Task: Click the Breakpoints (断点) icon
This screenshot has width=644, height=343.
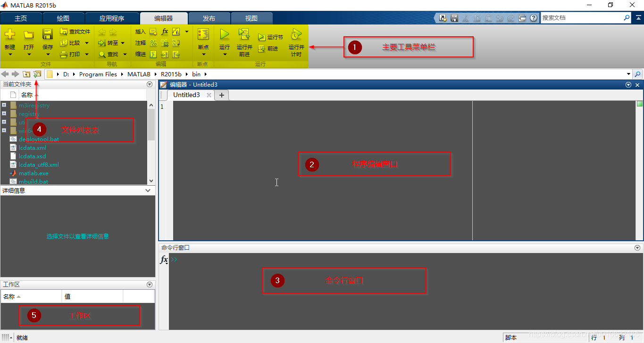Action: [x=203, y=34]
